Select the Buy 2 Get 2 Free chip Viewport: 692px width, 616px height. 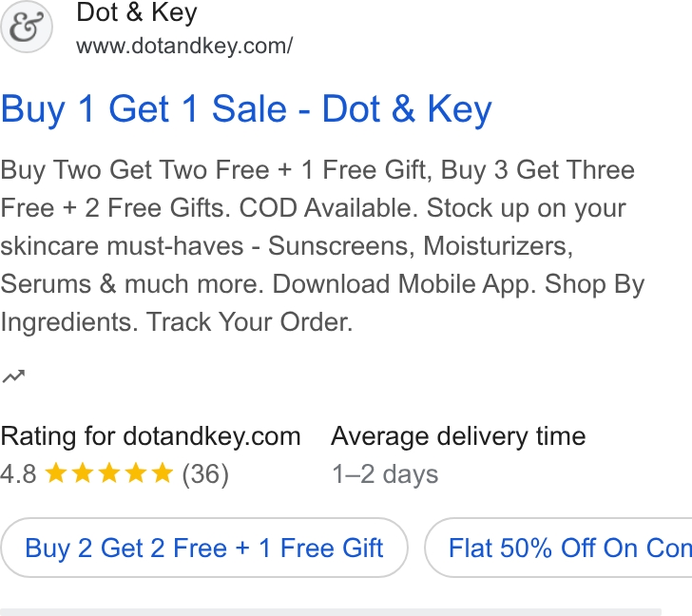pyautogui.click(x=204, y=548)
